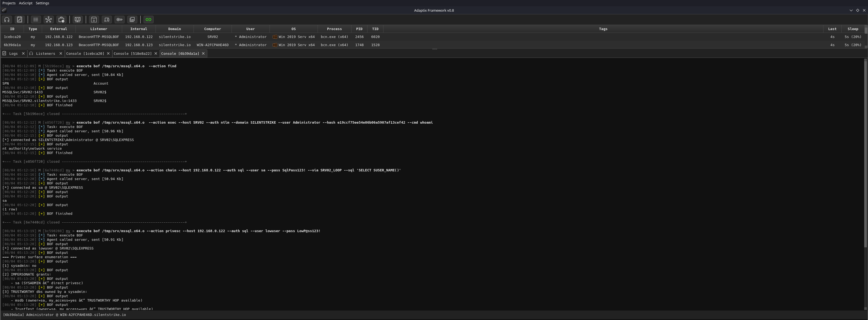This screenshot has width=868, height=320.
Task: Switch to Console [1cebca20] tab
Action: click(85, 53)
